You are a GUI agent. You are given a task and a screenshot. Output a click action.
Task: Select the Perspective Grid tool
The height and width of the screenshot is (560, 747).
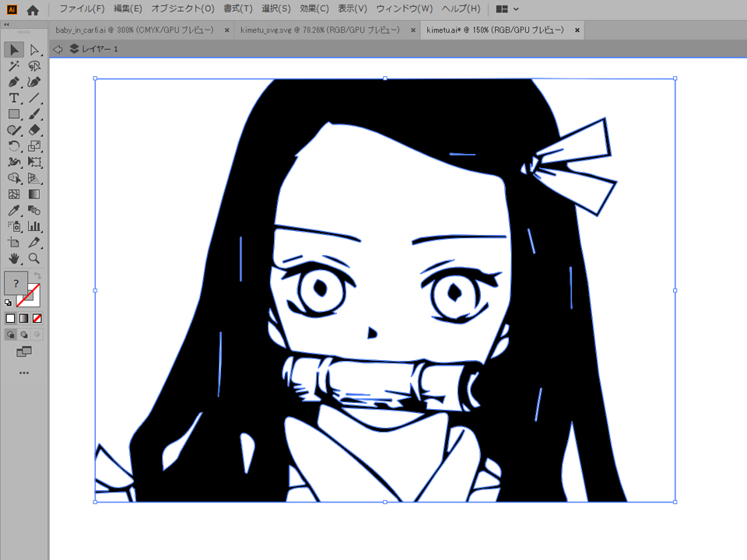tap(34, 178)
